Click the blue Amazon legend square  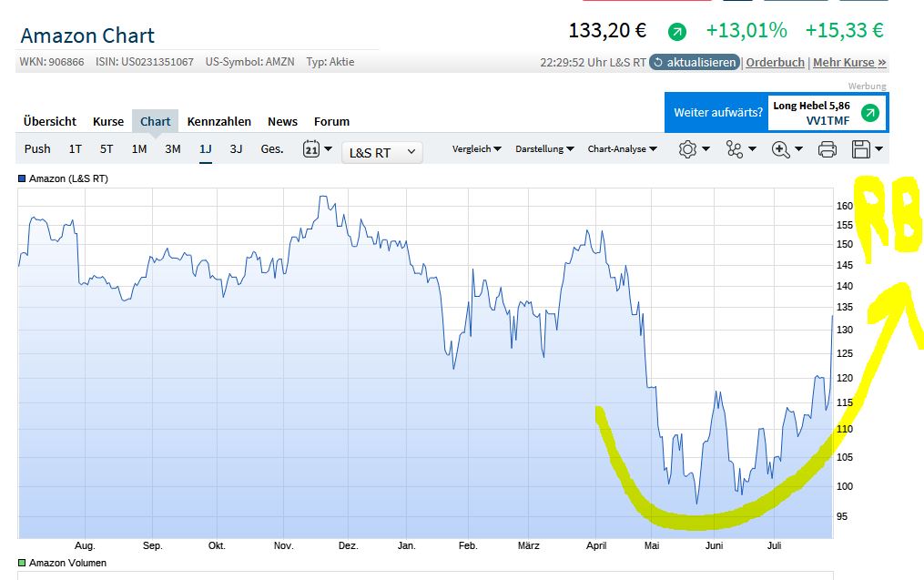point(22,178)
